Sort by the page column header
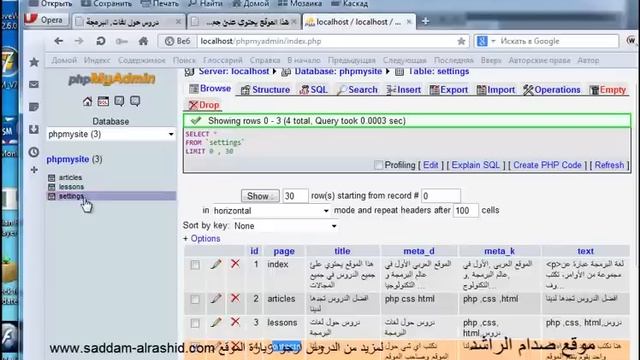 click(x=284, y=251)
